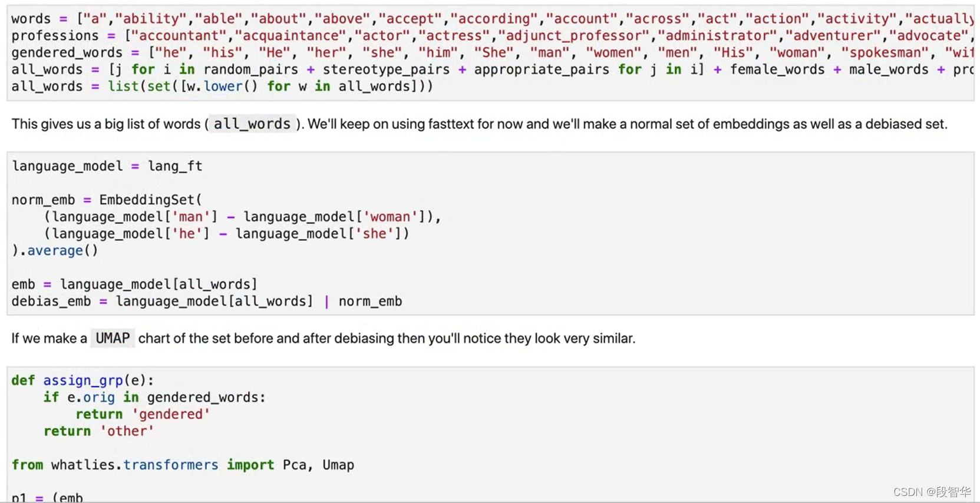Click the 'all_words = list(set(' line

(x=222, y=87)
